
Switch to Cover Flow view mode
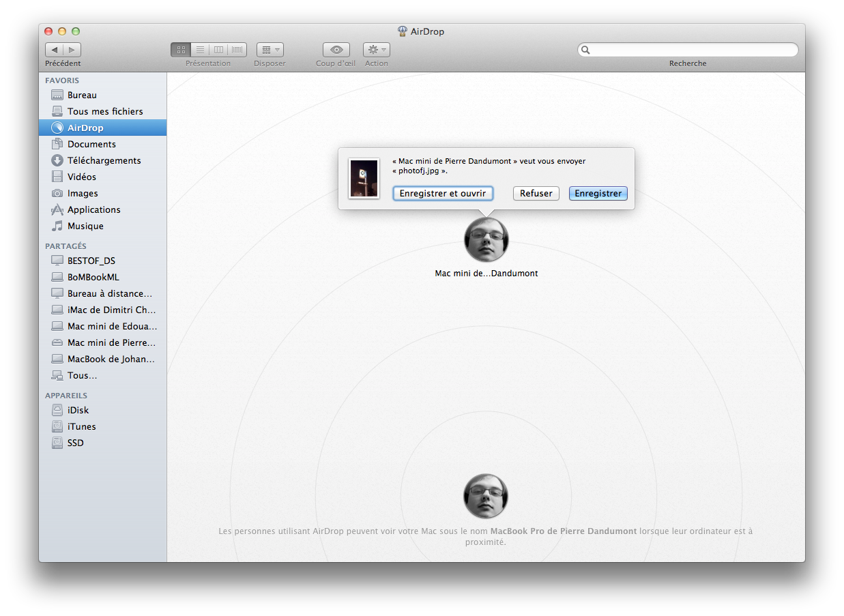tap(237, 49)
